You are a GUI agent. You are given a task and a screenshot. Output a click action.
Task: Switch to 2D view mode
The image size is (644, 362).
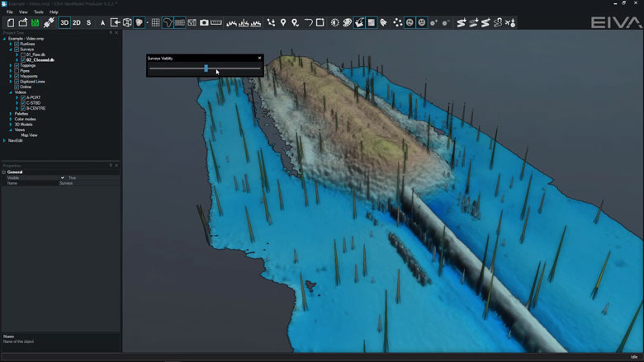pyautogui.click(x=77, y=22)
